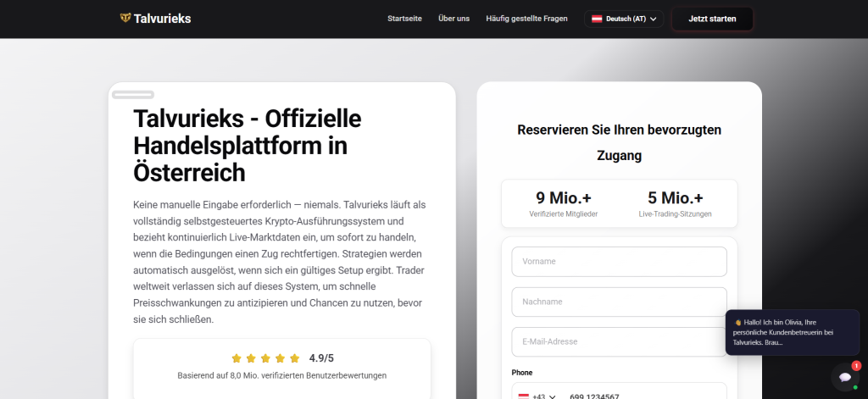Click the Reservieren Sie Ihren bevorzugten Zugang heading
The image size is (868, 399).
point(619,143)
